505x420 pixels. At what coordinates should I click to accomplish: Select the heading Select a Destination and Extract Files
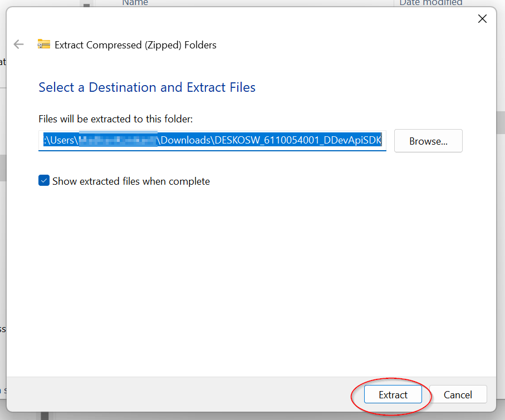[146, 87]
